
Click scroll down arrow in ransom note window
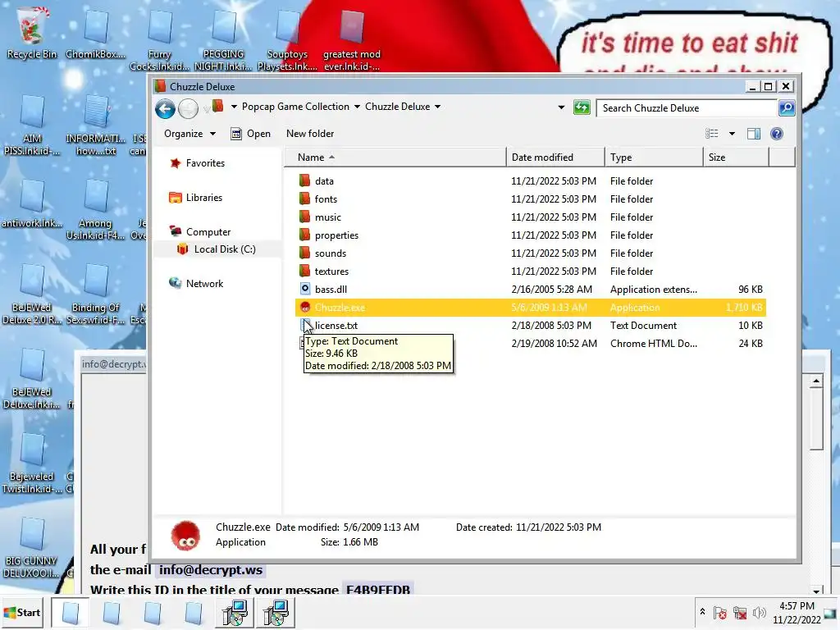816,590
